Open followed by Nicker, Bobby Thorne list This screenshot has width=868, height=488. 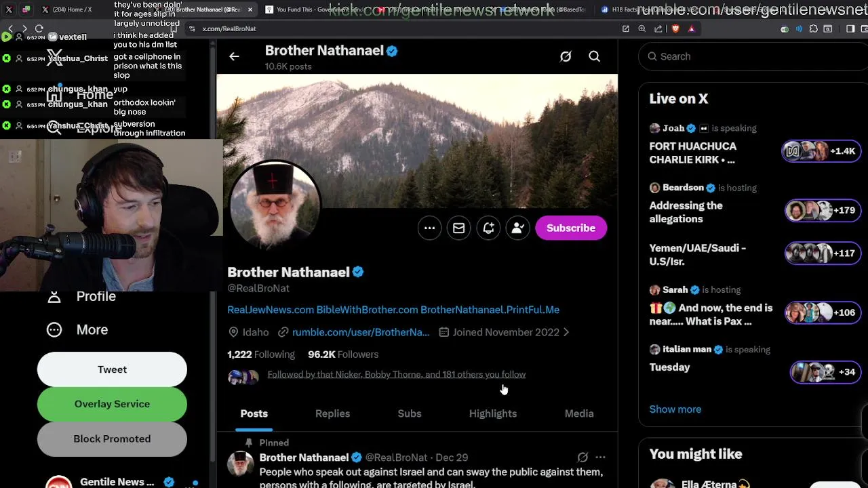pos(396,375)
